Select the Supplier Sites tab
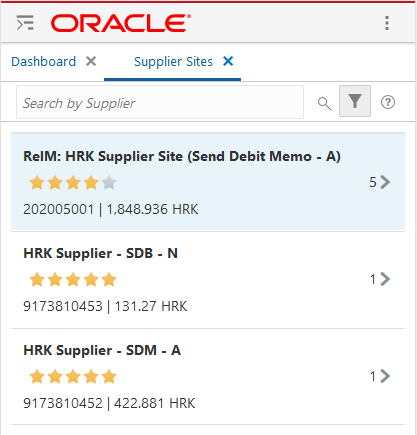417x435 pixels. [x=173, y=62]
